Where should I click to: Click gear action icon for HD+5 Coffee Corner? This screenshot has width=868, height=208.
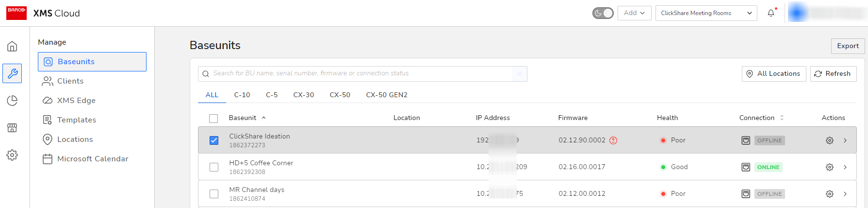[830, 167]
